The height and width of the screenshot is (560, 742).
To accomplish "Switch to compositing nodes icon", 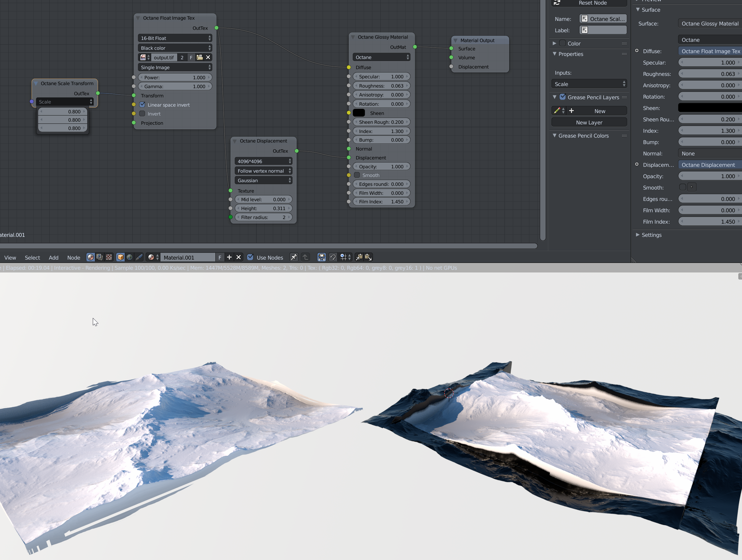I will click(100, 257).
